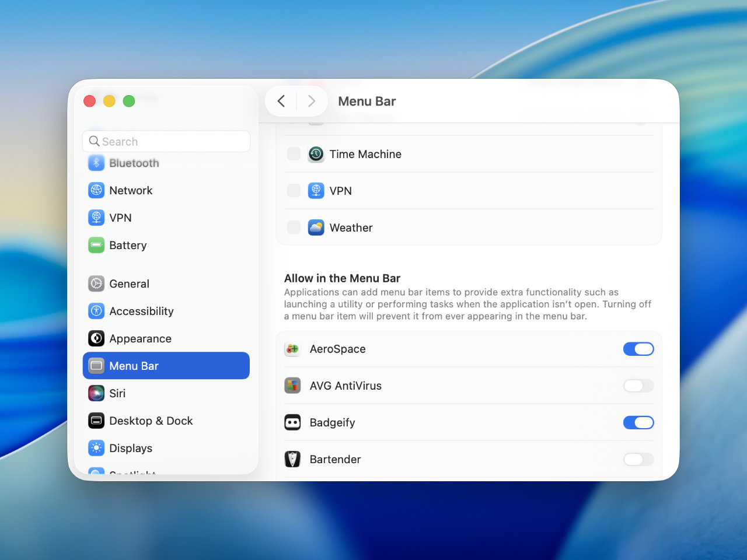Go back with the left chevron button
The height and width of the screenshot is (560, 747).
tap(281, 101)
